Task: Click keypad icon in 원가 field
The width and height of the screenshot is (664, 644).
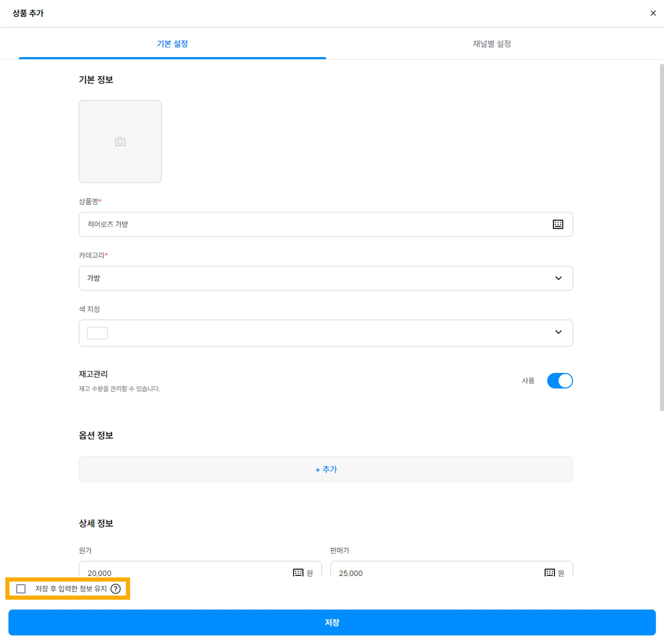Action: [x=298, y=573]
